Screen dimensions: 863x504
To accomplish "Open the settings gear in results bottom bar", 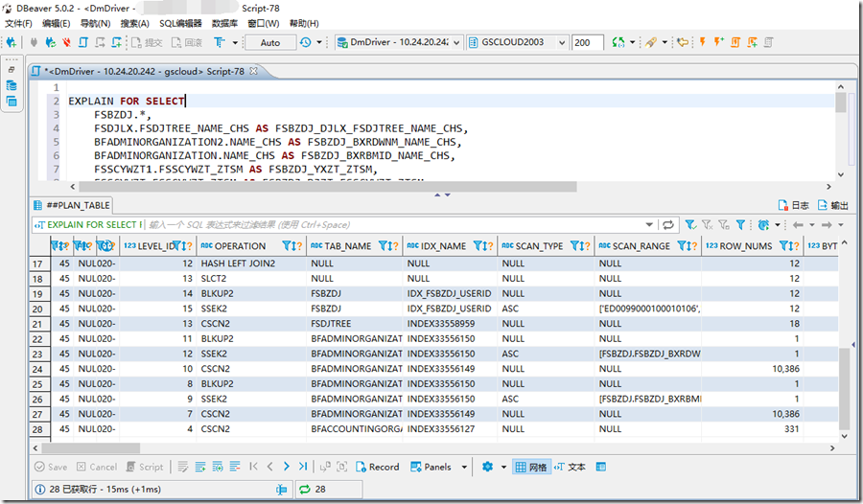I will click(x=487, y=467).
